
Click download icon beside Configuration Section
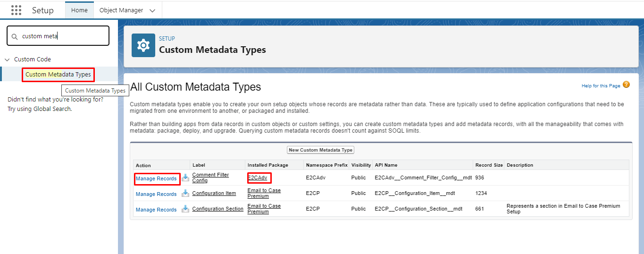pyautogui.click(x=185, y=209)
